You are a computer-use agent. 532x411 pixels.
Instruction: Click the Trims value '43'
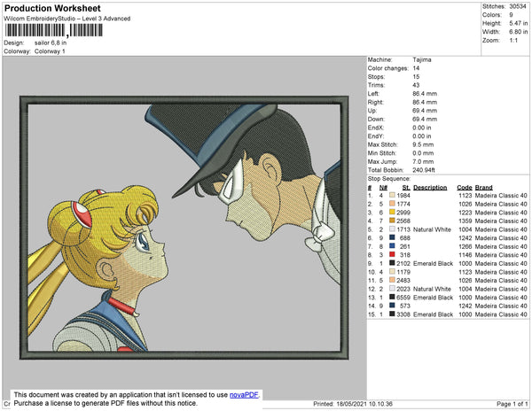point(416,85)
